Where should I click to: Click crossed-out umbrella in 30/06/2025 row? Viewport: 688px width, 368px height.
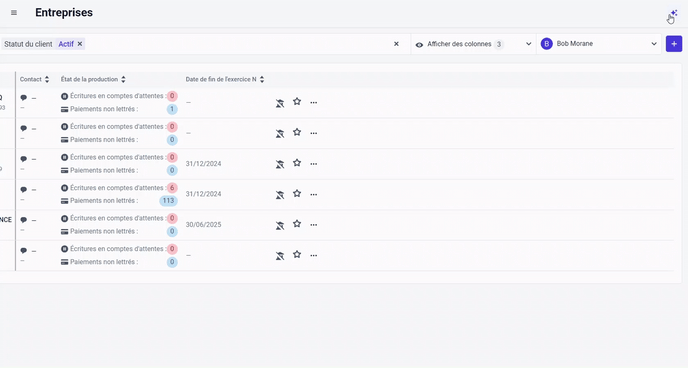280,225
